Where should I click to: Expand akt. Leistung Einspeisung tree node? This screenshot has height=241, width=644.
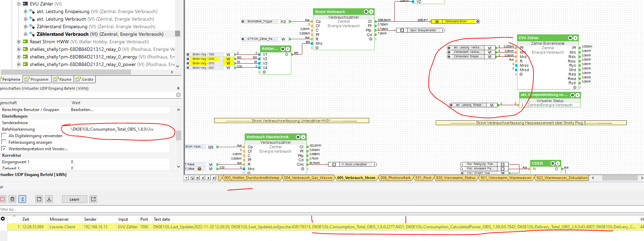(26, 11)
